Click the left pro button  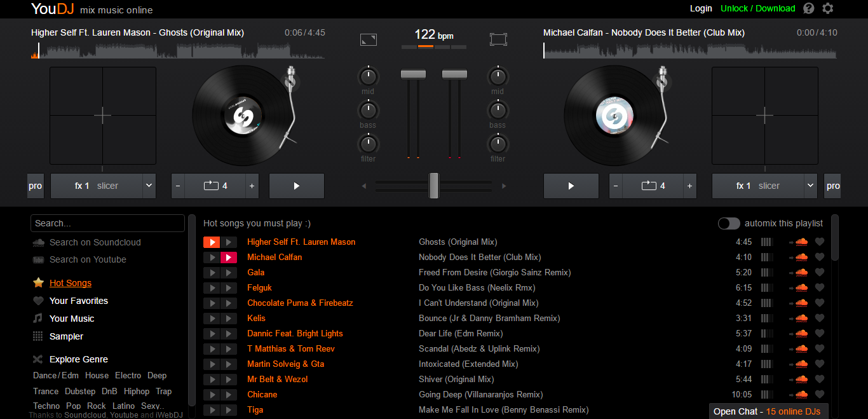coord(35,186)
